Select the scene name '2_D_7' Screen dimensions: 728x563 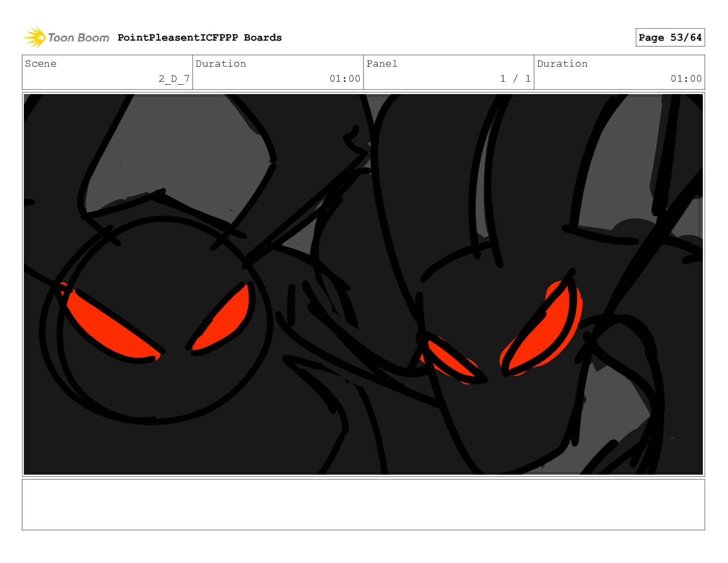coord(174,79)
